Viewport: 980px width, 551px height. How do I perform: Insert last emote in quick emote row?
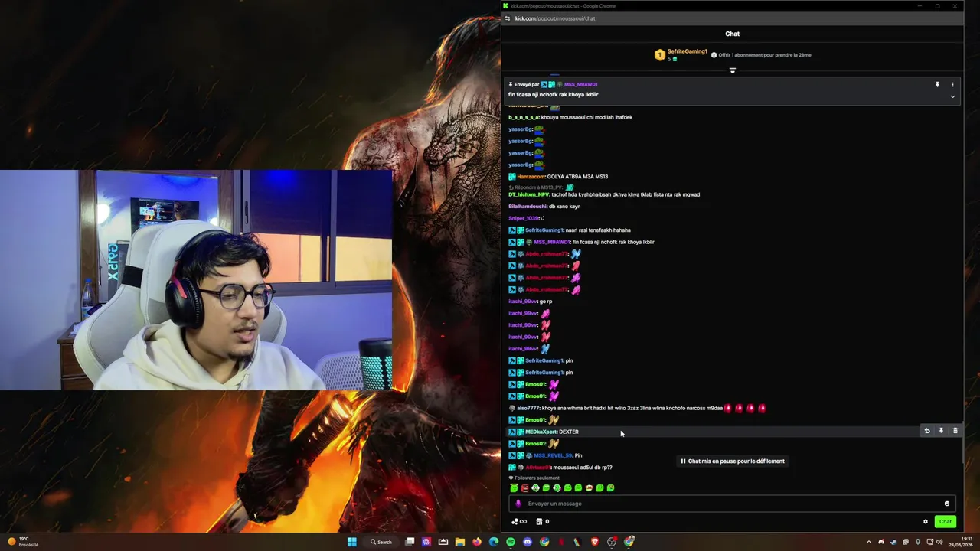click(x=610, y=487)
